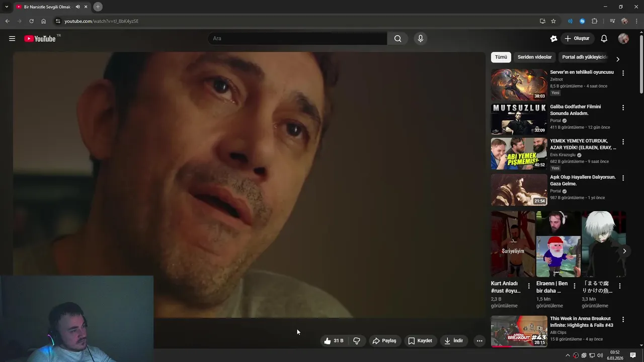The image size is (644, 362).
Task: Show more filter chips with arrow
Action: 618,59
